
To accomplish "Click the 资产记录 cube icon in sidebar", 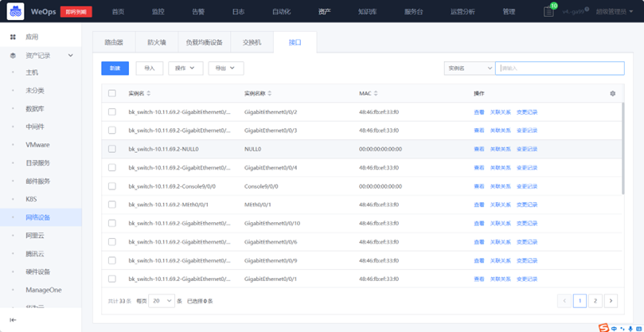I will [x=13, y=56].
